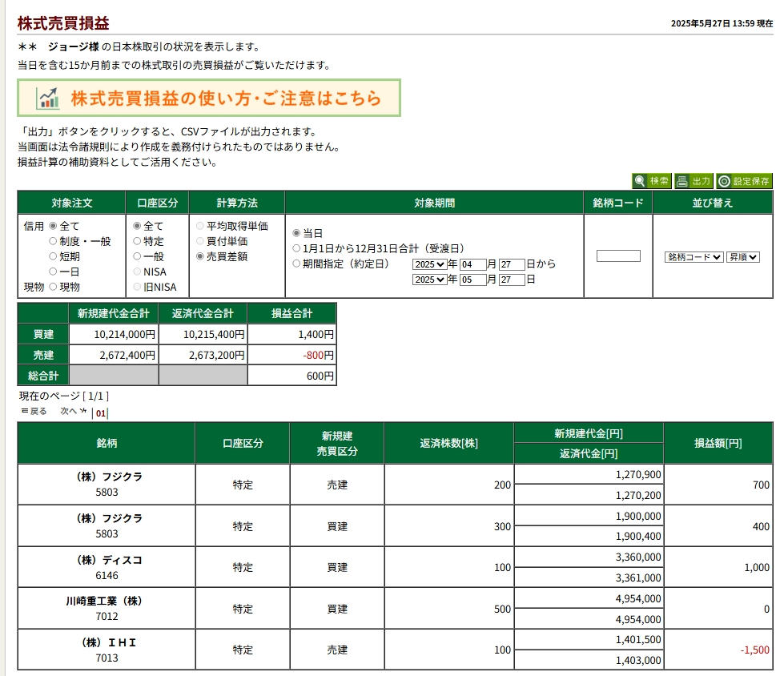
Task: Click the 検索 search button with magnifier icon
Action: click(x=651, y=181)
